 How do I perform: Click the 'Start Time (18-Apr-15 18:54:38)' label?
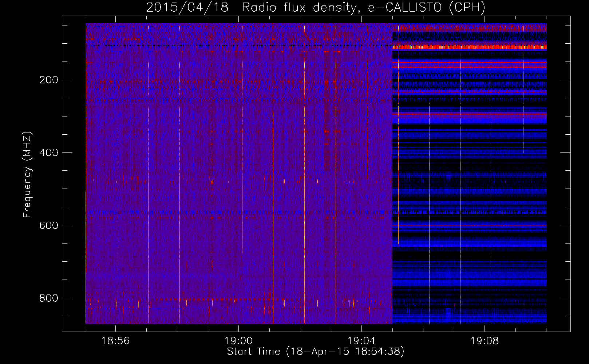coord(316,352)
